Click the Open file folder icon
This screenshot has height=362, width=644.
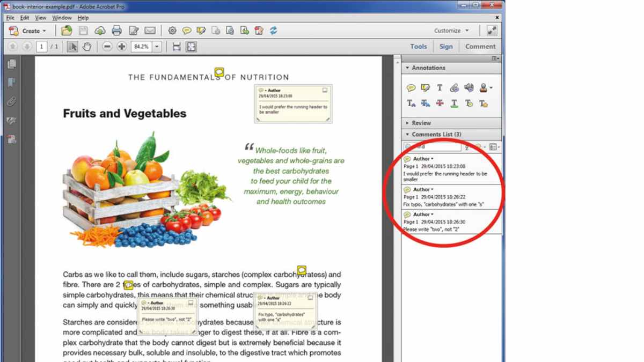pyautogui.click(x=67, y=31)
